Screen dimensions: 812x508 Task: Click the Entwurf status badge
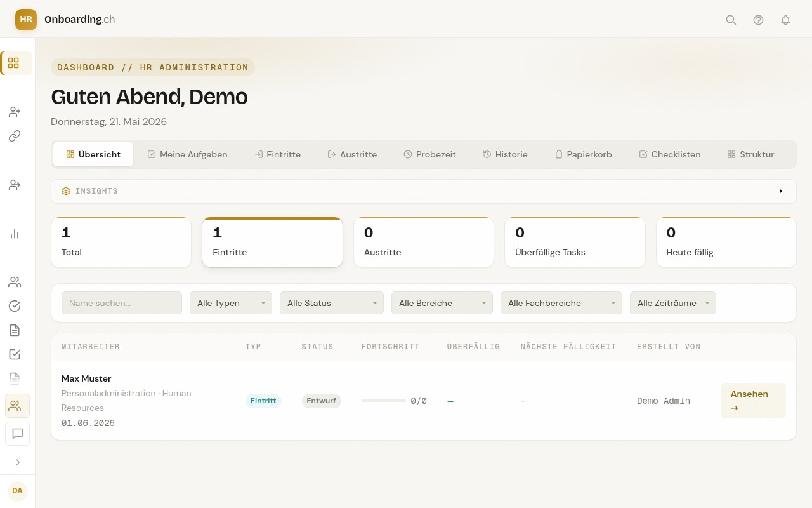click(321, 401)
